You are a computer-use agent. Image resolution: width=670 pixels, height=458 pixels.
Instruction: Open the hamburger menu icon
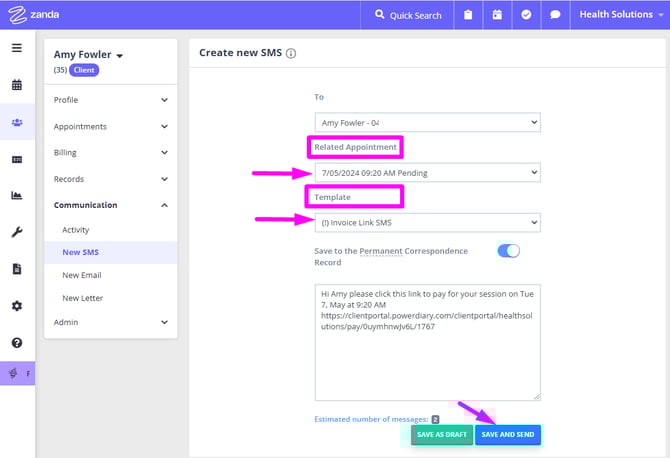pyautogui.click(x=17, y=48)
